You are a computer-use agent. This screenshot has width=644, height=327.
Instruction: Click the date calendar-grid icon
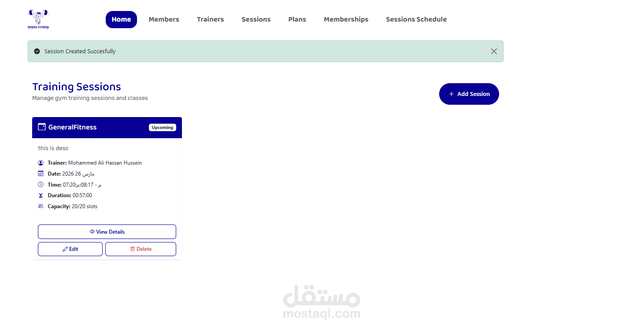point(41,173)
